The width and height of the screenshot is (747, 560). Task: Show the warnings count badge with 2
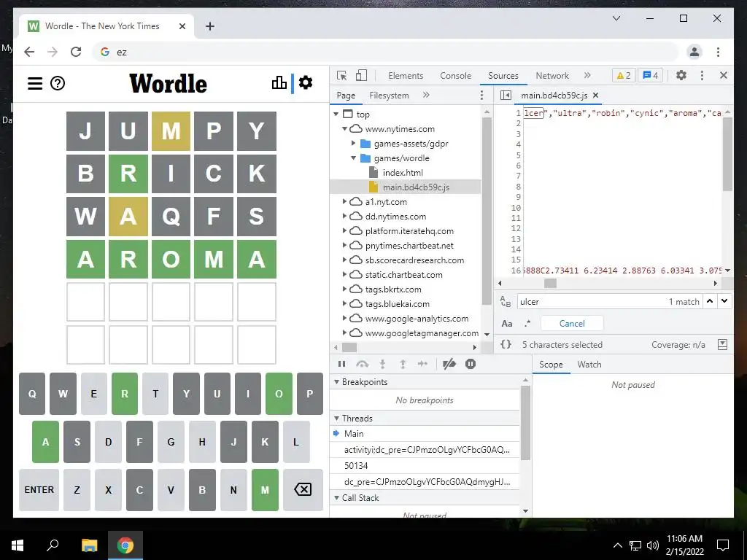pyautogui.click(x=624, y=75)
